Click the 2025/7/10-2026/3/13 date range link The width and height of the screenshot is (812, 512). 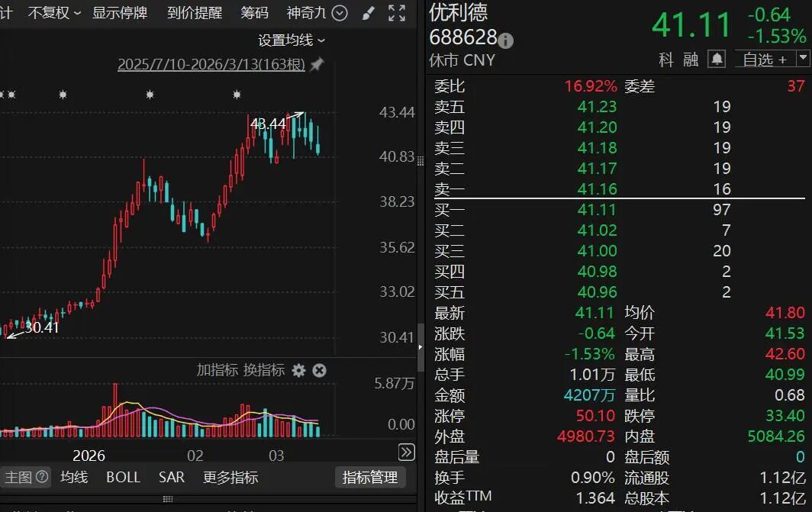pos(211,65)
